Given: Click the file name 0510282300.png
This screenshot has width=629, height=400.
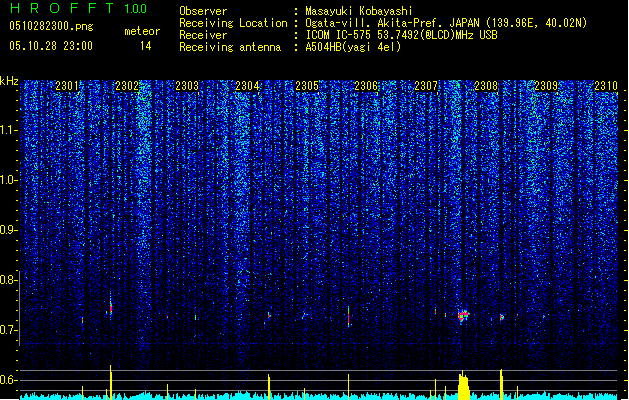Looking at the screenshot, I should pyautogui.click(x=51, y=26).
